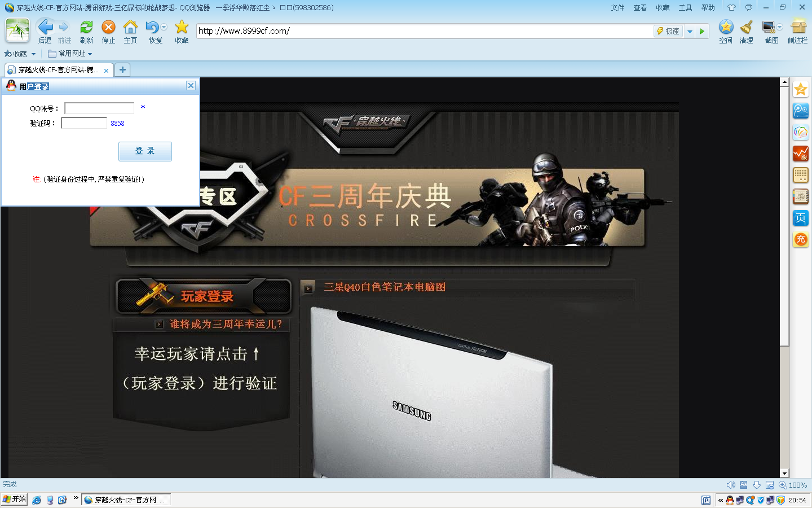812x508 pixels.
Task: Expand the quick launch overflow chevron
Action: point(76,498)
